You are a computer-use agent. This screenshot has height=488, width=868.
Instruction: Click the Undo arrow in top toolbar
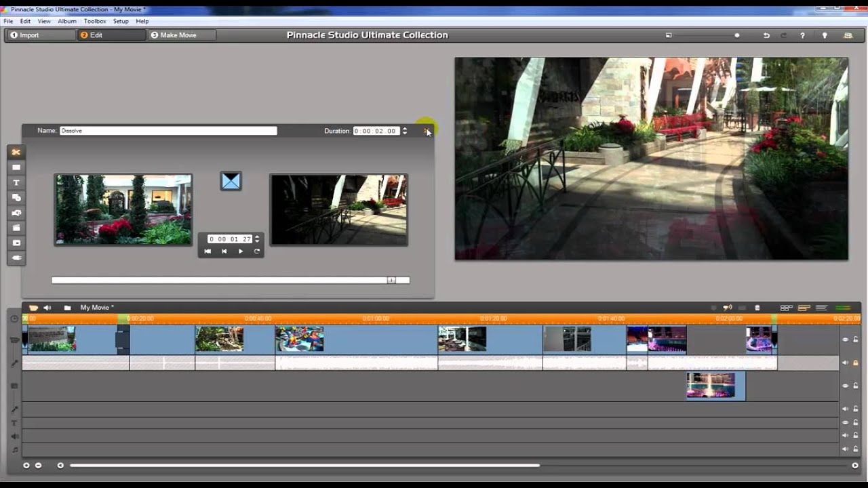[x=766, y=35]
